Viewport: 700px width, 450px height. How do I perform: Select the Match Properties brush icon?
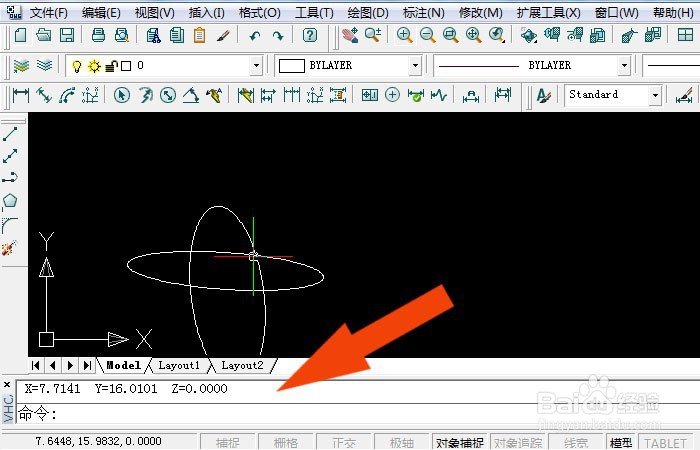(x=223, y=35)
